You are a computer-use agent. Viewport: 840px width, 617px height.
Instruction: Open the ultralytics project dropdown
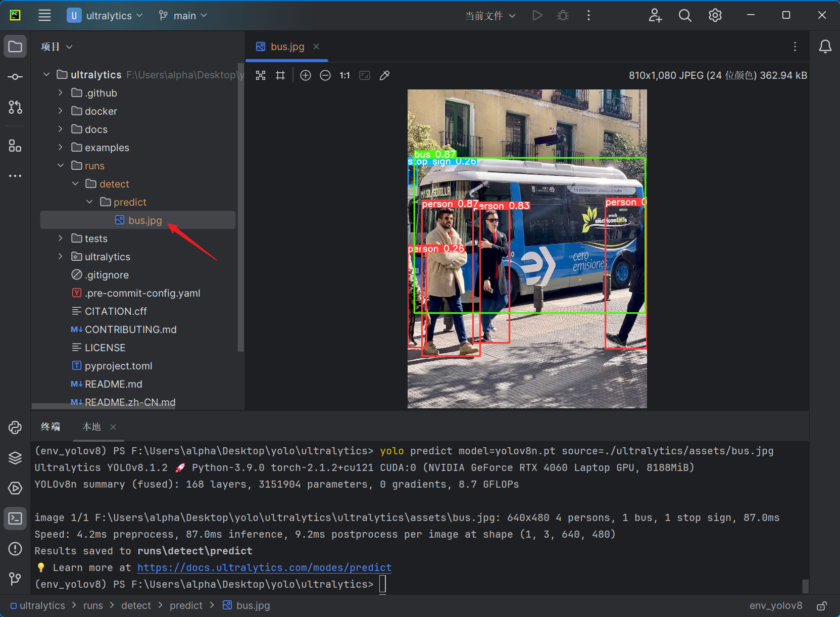[x=105, y=16]
